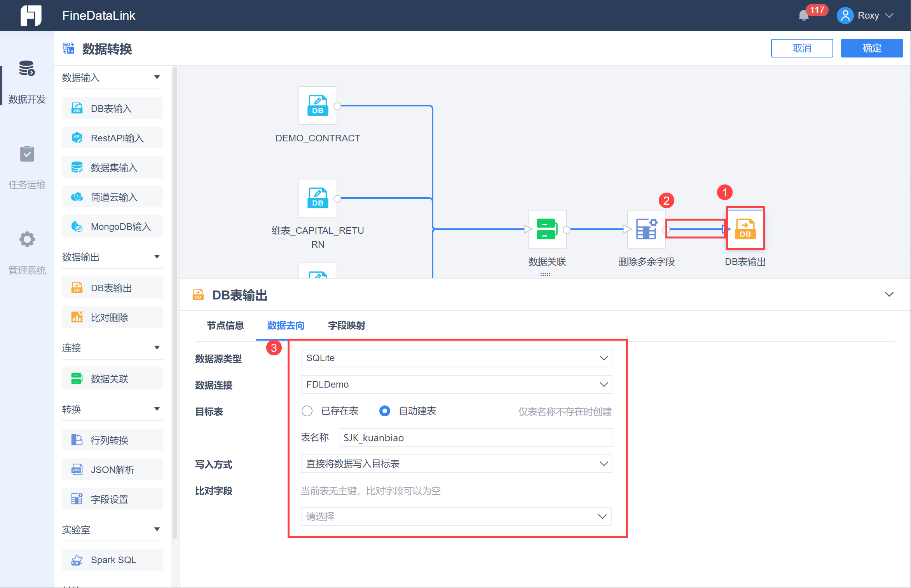911x588 pixels.
Task: Select the 已存在表 radio option
Action: tap(307, 411)
